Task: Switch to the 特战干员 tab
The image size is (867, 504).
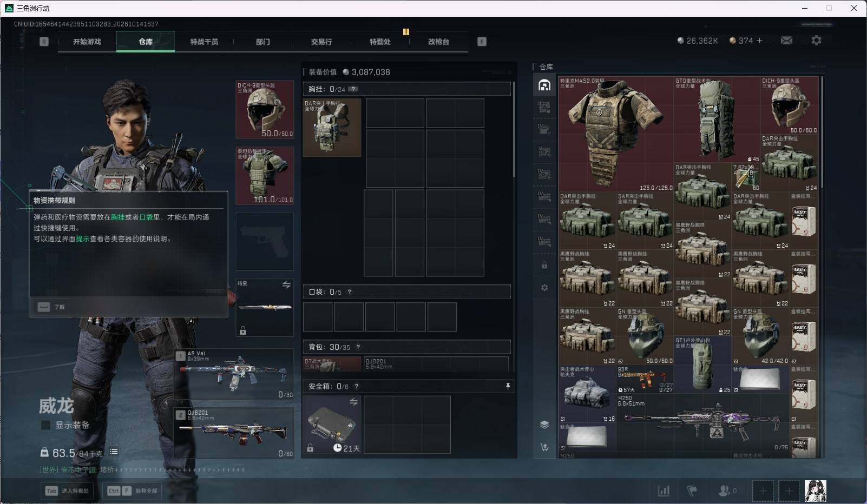Action: point(204,42)
